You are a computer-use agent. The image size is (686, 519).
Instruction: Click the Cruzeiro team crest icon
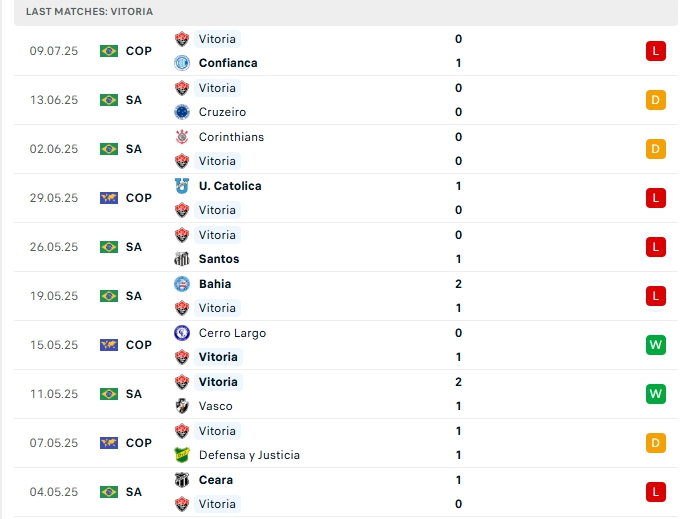tap(182, 112)
